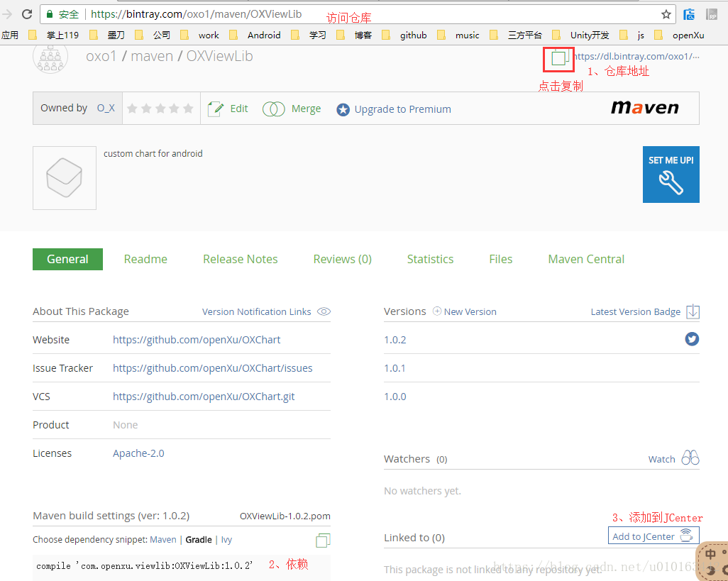Click the gray RP extension icon
This screenshot has width=728, height=581.
coord(711,14)
